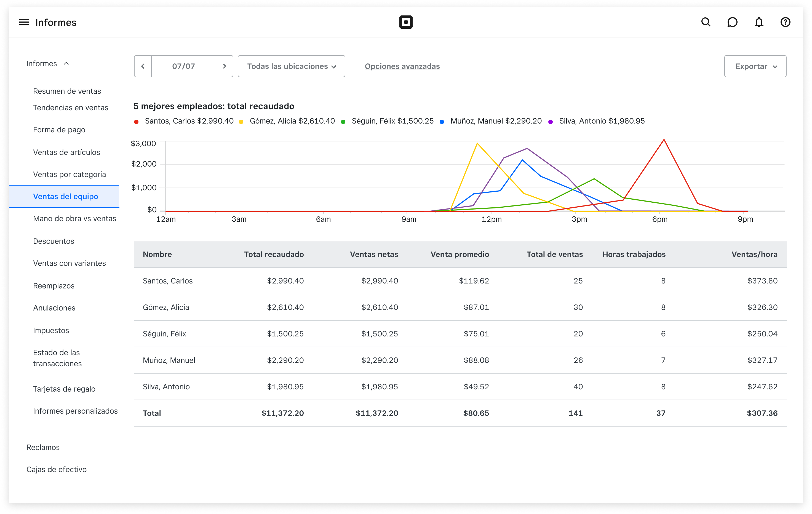Click red legend dot for Santos, Carlos
This screenshot has height=514, width=812.
pyautogui.click(x=136, y=122)
